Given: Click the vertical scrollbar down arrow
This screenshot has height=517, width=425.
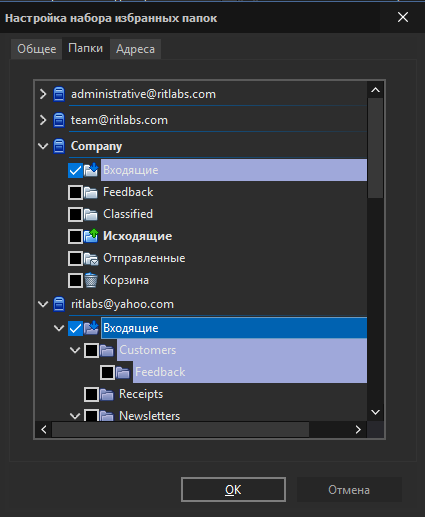Looking at the screenshot, I should [376, 412].
